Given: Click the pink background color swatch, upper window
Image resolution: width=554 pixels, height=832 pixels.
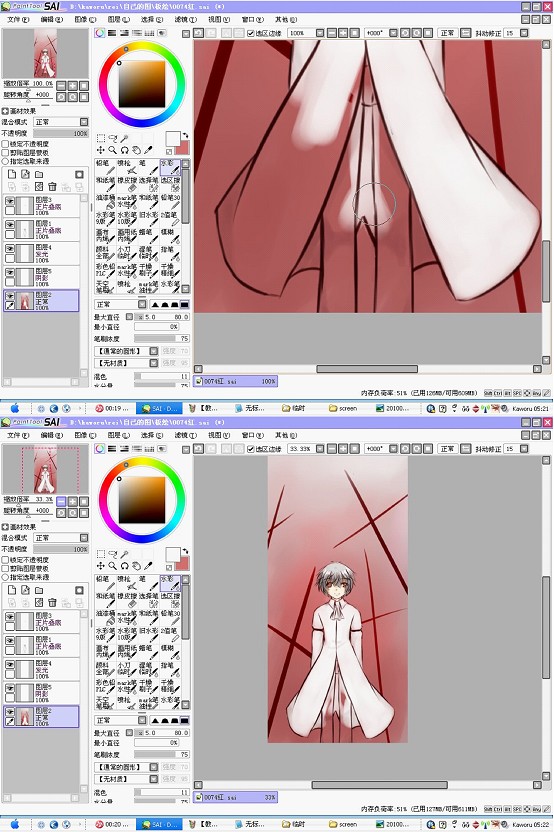Looking at the screenshot, I should tap(183, 148).
